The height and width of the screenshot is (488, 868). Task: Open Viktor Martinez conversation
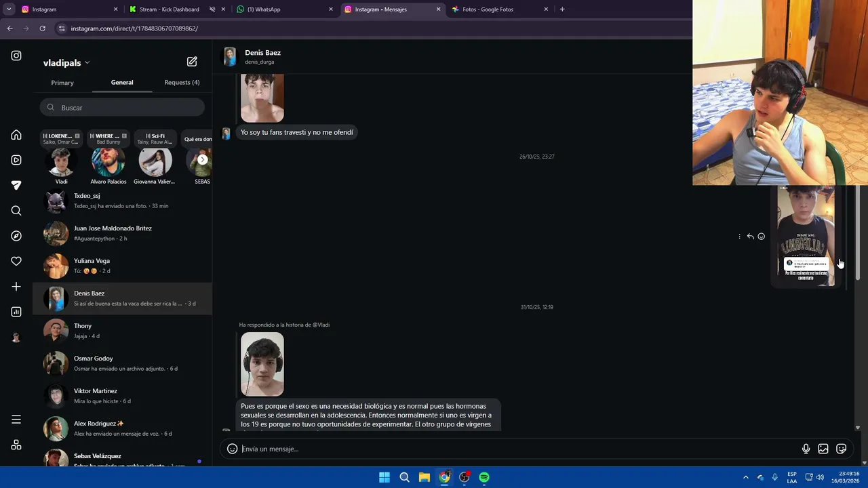pyautogui.click(x=122, y=396)
